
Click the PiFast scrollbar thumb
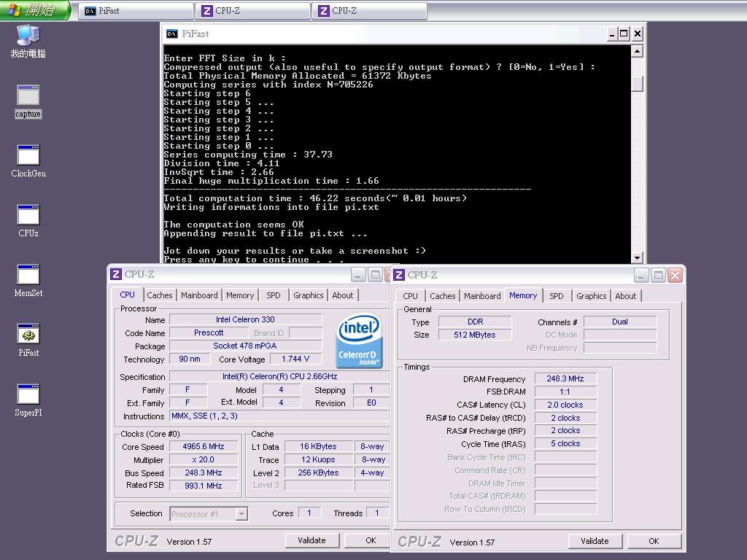(x=637, y=84)
